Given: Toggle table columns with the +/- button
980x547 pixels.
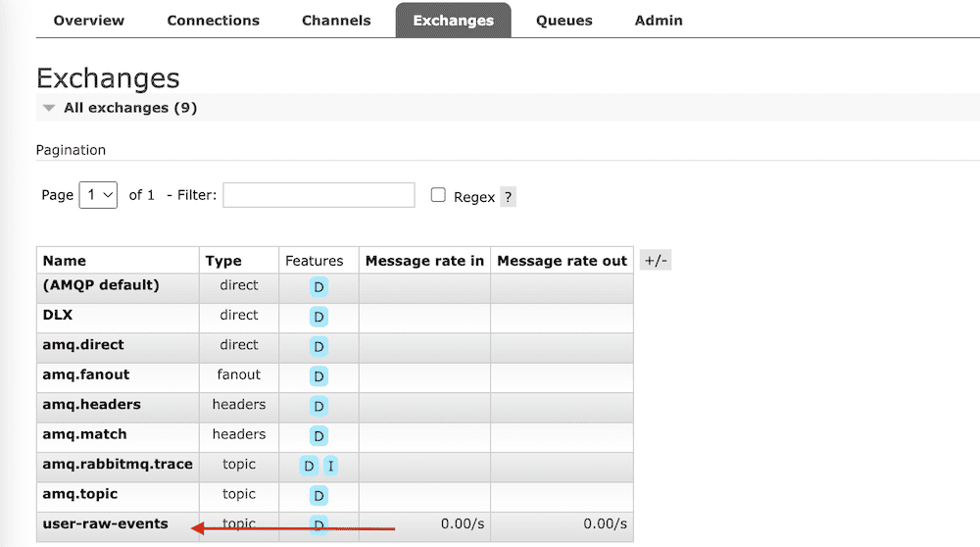Looking at the screenshot, I should pos(656,260).
